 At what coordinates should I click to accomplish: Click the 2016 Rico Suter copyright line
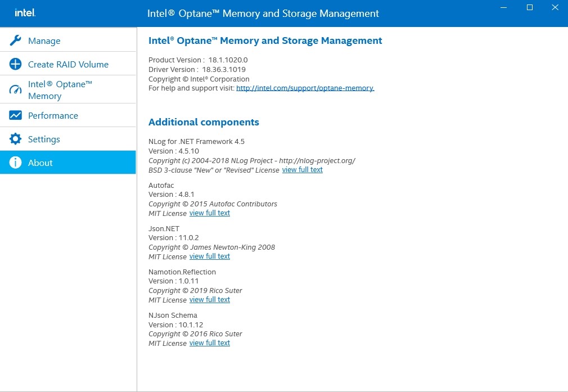click(x=195, y=334)
